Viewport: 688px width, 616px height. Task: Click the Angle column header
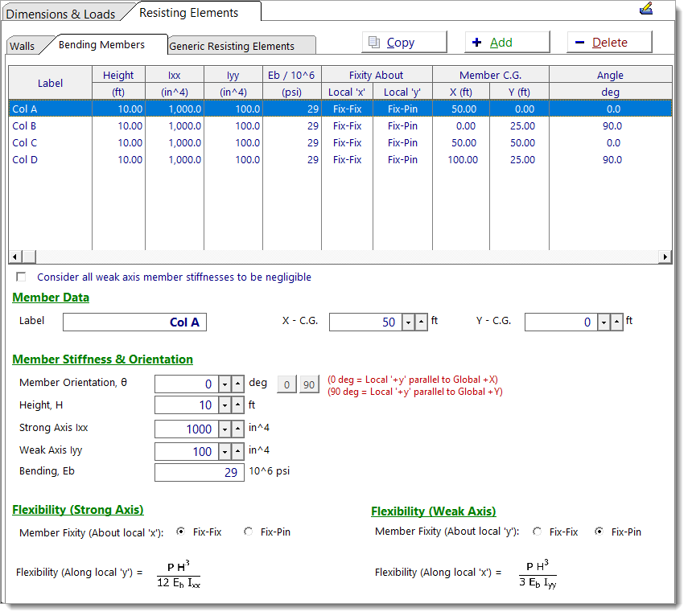coord(610,75)
